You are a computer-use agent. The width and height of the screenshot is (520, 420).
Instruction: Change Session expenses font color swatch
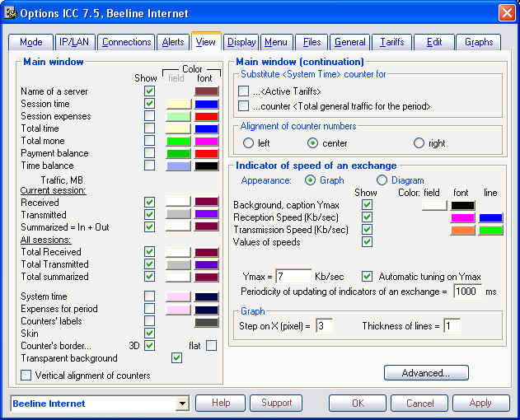[206, 116]
